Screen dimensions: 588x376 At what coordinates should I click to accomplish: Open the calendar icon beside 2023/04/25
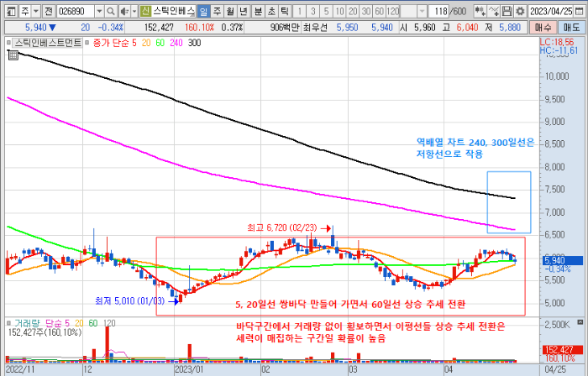tap(580, 12)
